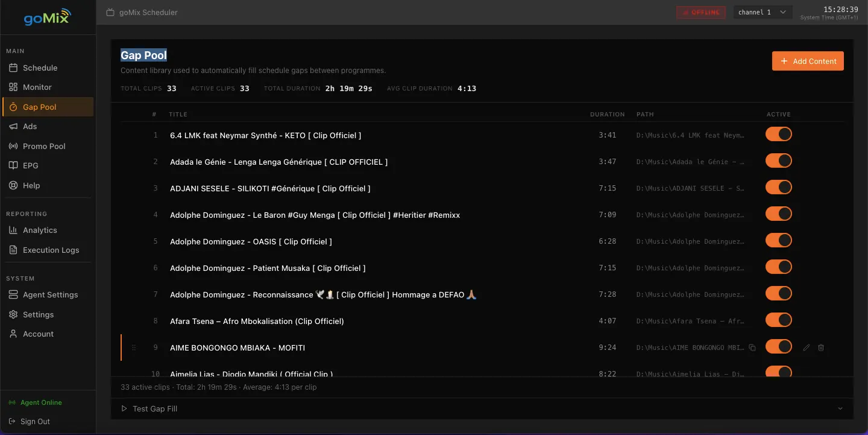This screenshot has width=868, height=435.
Task: Open the EPG section
Action: pos(48,165)
